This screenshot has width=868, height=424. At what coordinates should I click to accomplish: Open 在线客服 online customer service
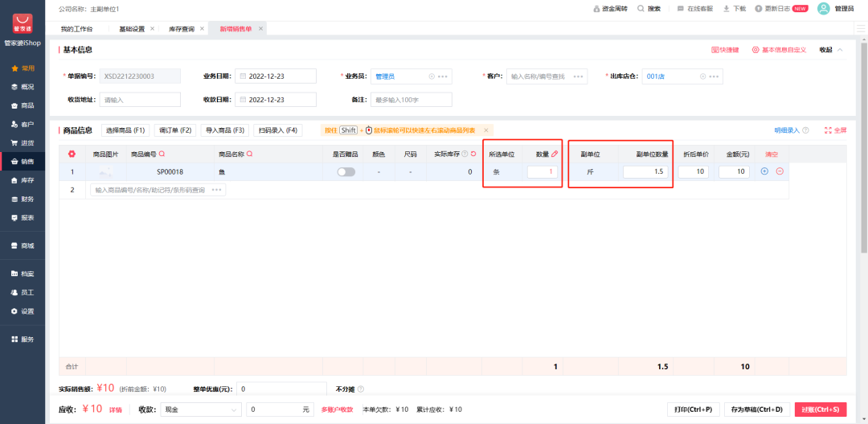[695, 9]
